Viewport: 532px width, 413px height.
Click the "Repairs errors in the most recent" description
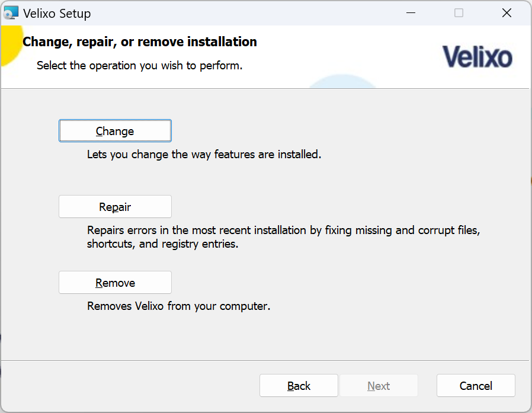(x=283, y=237)
